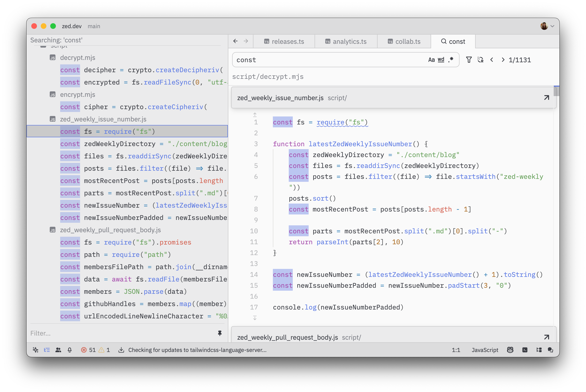586x392 pixels.
Task: Click the encrypt.mjs file icon
Action: click(x=53, y=94)
